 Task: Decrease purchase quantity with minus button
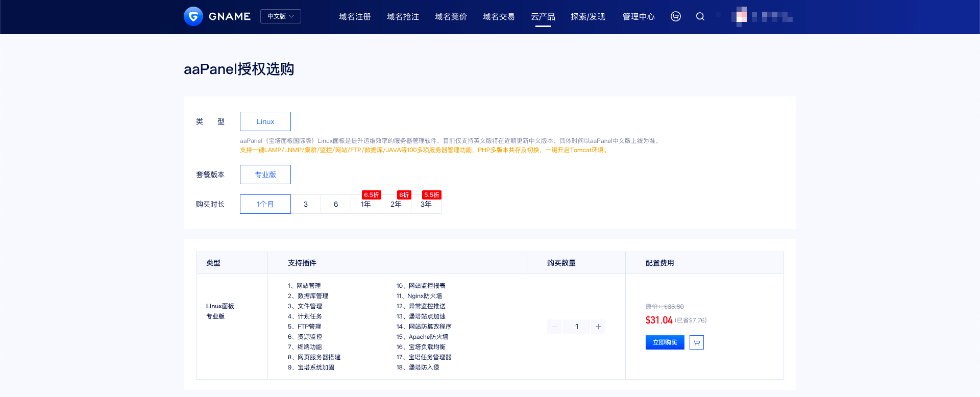pos(554,327)
